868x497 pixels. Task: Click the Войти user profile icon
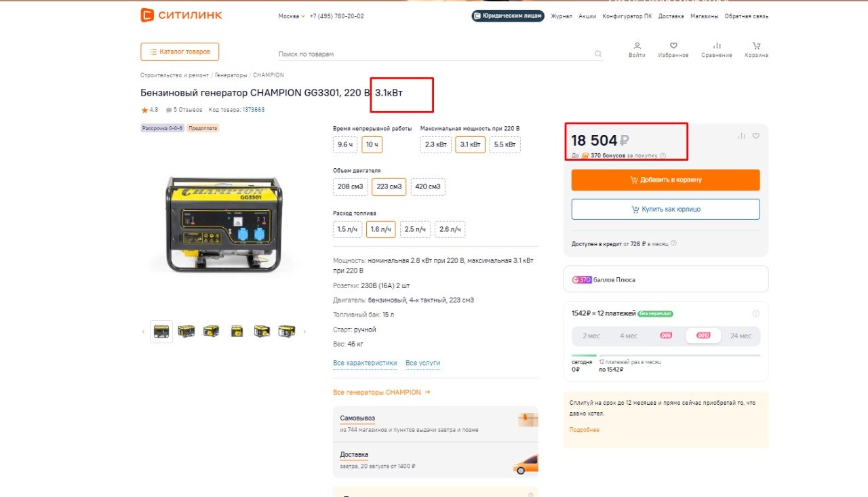tap(637, 46)
